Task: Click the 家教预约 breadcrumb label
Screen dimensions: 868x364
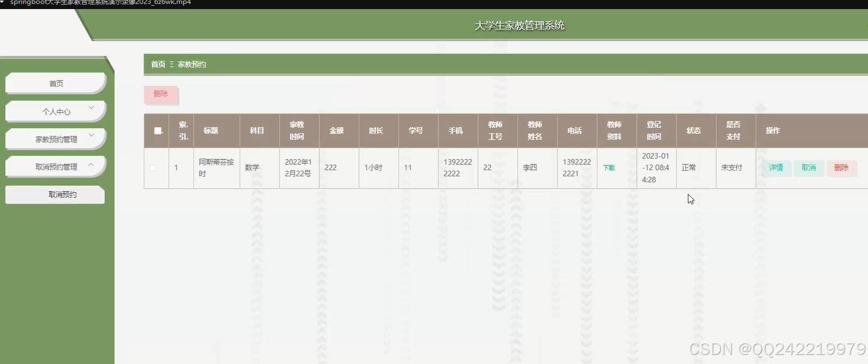Action: (191, 64)
